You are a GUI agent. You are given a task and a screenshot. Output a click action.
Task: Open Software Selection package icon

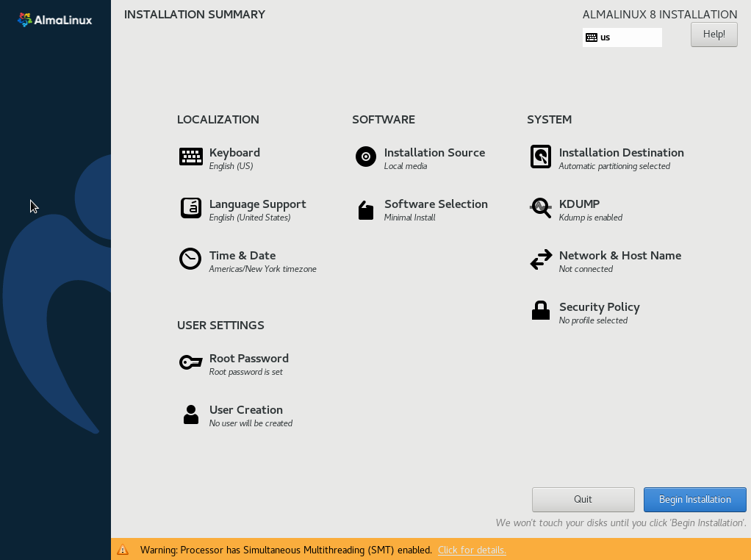pos(366,210)
